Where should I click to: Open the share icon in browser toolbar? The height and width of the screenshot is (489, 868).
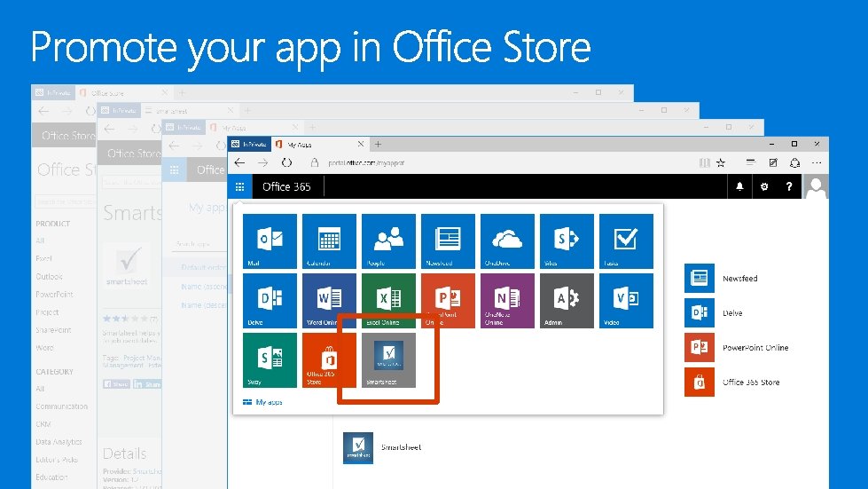(795, 162)
